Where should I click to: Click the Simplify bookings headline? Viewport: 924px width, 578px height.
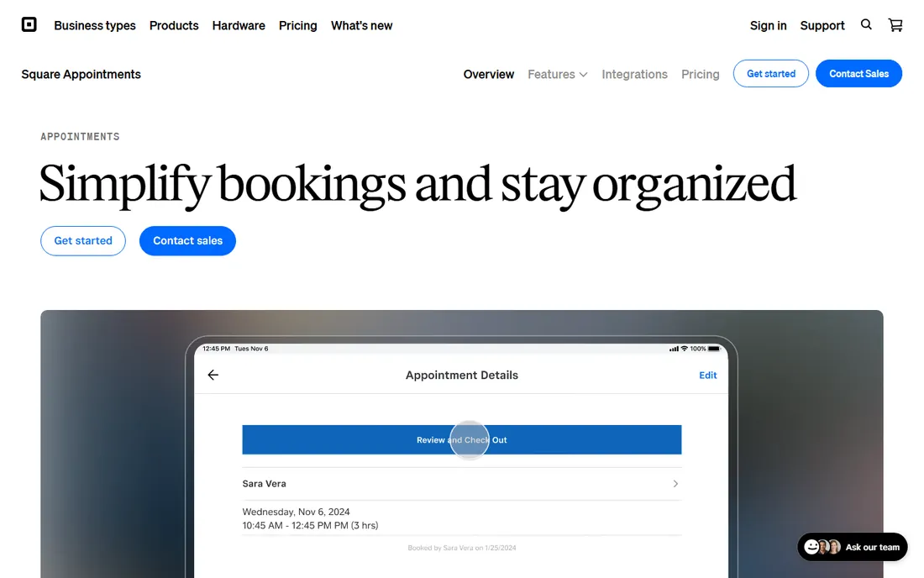pyautogui.click(x=417, y=185)
